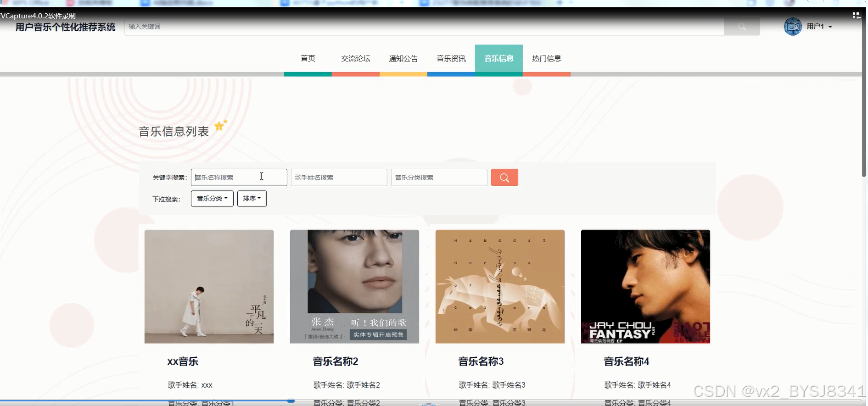The width and height of the screenshot is (868, 406).
Task: Open the Jay Chou Fantasy album cover
Action: click(645, 287)
